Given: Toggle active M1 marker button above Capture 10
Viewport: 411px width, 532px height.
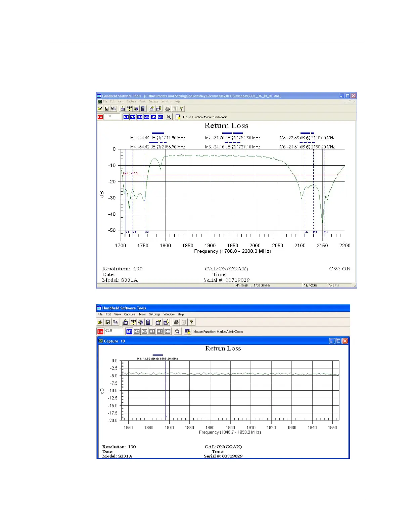Looking at the screenshot, I should 129,331.
